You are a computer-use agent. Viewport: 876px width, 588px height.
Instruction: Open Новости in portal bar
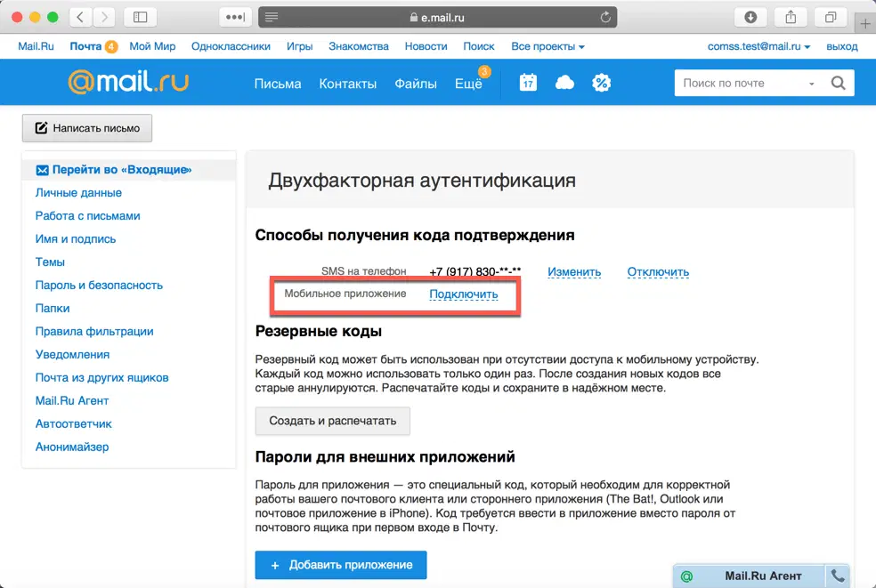426,46
